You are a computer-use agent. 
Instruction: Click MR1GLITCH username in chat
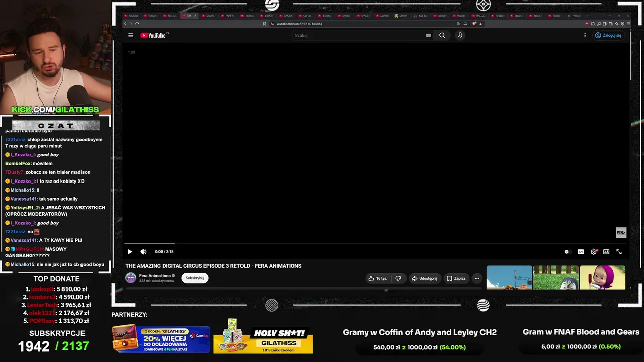tap(30, 249)
